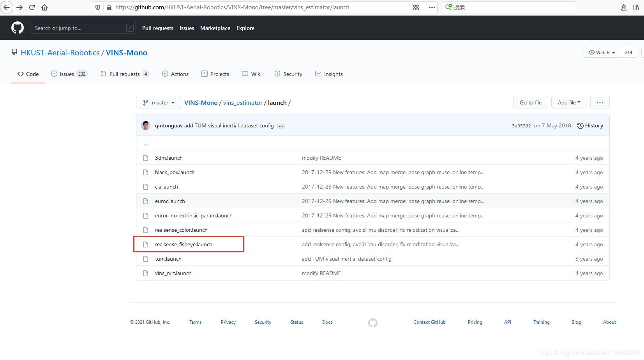Image resolution: width=644 pixels, height=360 pixels.
Task: Open the Add file dropdown
Action: tap(569, 102)
